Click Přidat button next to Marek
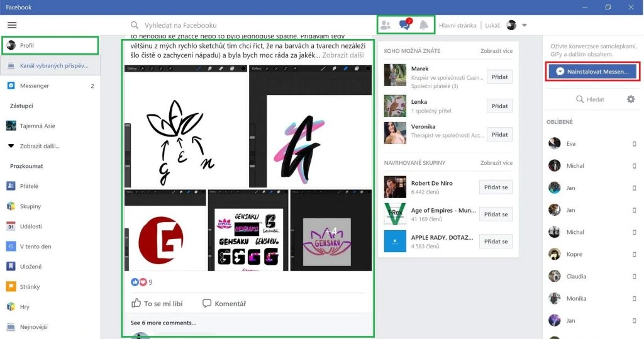644x339 pixels. click(x=499, y=77)
